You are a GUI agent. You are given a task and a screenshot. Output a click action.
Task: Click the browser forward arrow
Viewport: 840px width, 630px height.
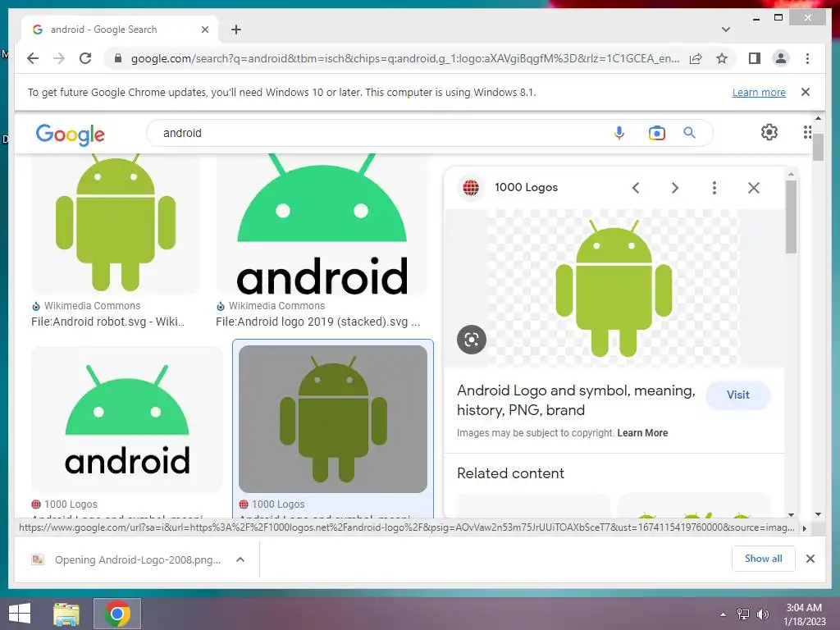click(59, 58)
